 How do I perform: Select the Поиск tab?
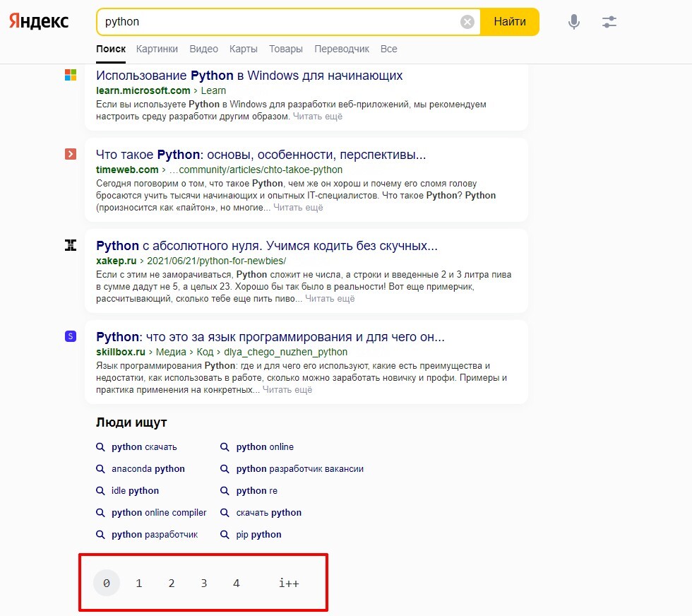111,49
